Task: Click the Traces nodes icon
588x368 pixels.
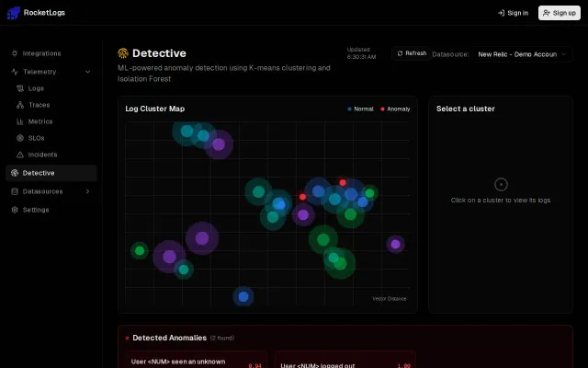Action: pyautogui.click(x=20, y=105)
